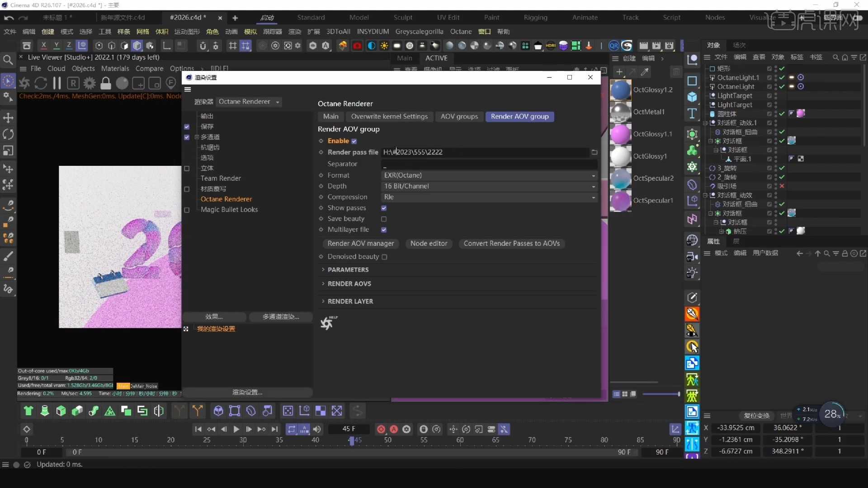Enable the Magic Bullet Looks checkbox
The width and height of the screenshot is (868, 488).
[187, 210]
